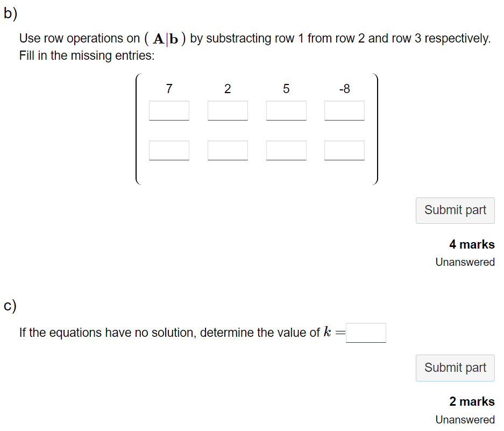Click the first input box in matrix row 2
Screen dimensions: 504x431
coord(169,110)
